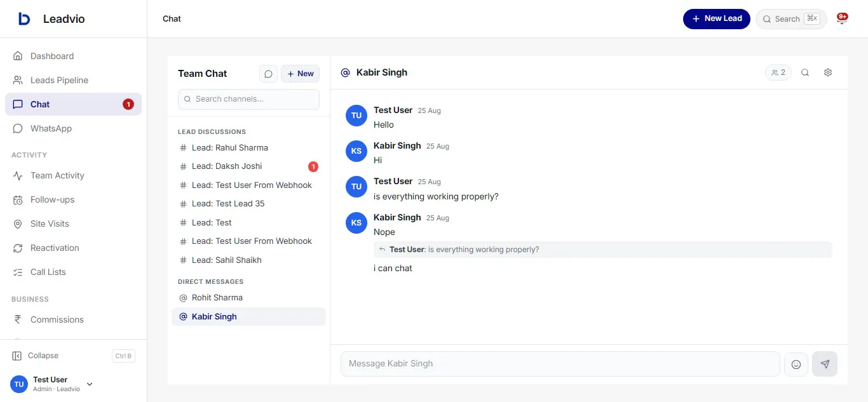Select Kabir Singh direct message
This screenshot has width=868, height=402.
click(x=248, y=317)
